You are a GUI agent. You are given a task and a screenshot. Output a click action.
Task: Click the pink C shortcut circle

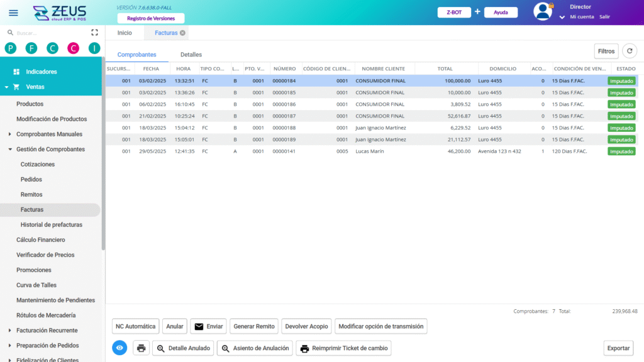coord(73,48)
